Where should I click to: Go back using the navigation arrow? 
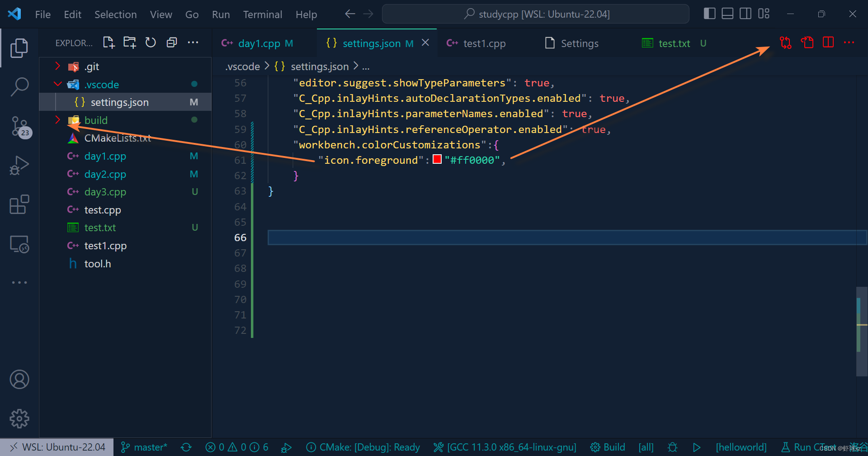point(349,14)
